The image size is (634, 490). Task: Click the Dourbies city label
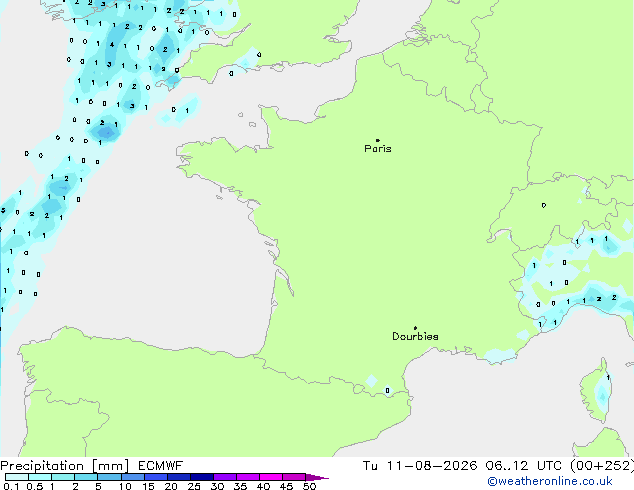(x=415, y=336)
